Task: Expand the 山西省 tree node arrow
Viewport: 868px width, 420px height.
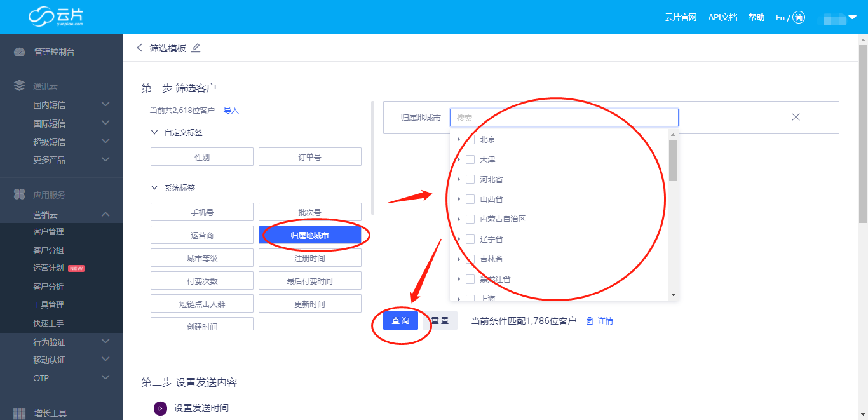Action: pyautogui.click(x=458, y=199)
